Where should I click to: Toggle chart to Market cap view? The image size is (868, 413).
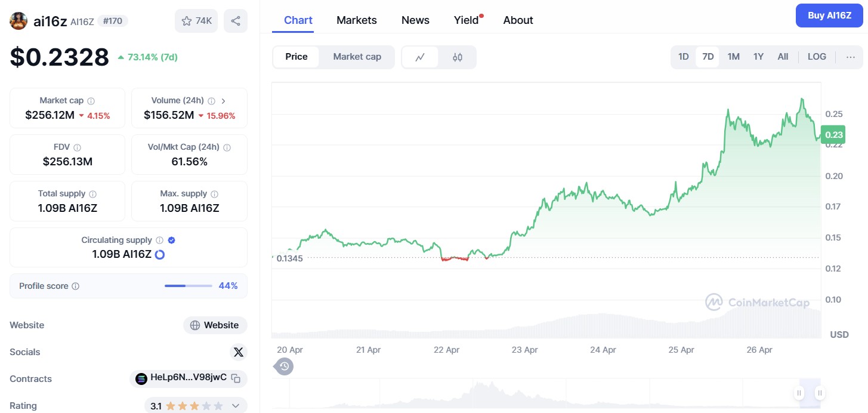tap(357, 57)
